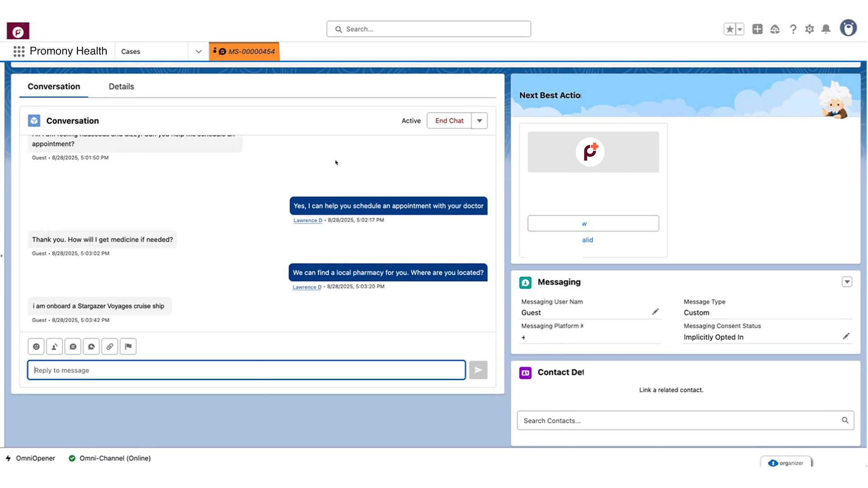
Task: Click the favorite star icon in the header
Action: (729, 28)
